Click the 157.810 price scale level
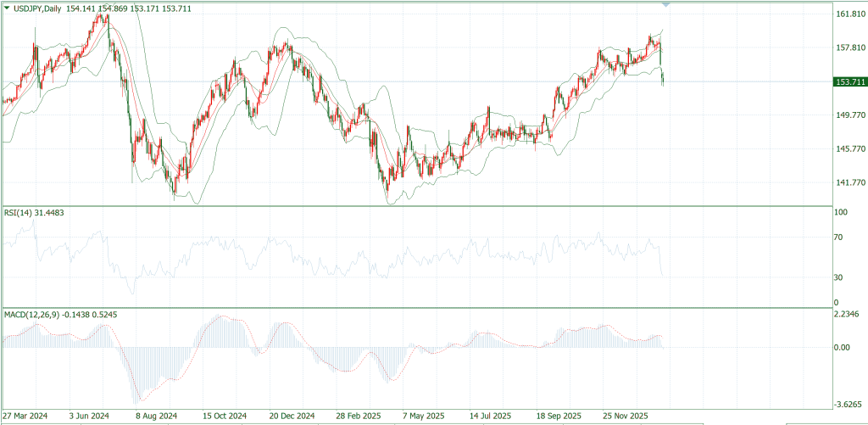Image resolution: width=868 pixels, height=425 pixels. (x=849, y=48)
